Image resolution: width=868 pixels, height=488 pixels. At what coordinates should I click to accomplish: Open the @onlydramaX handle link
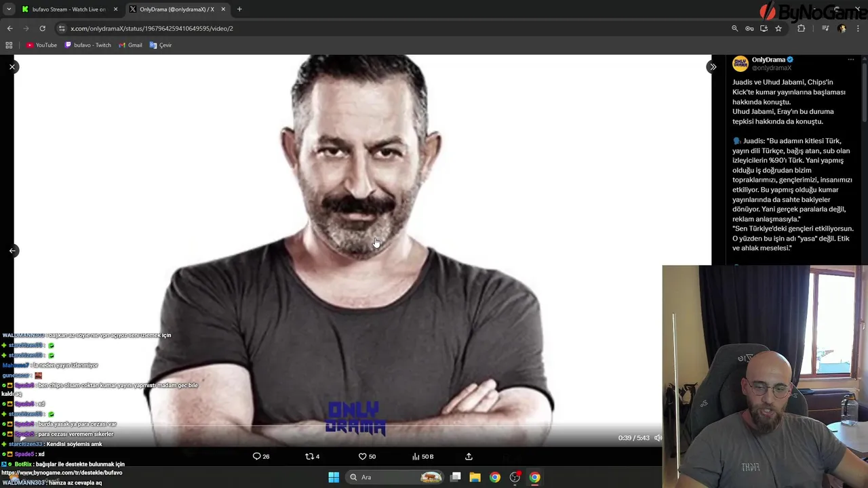[772, 68]
